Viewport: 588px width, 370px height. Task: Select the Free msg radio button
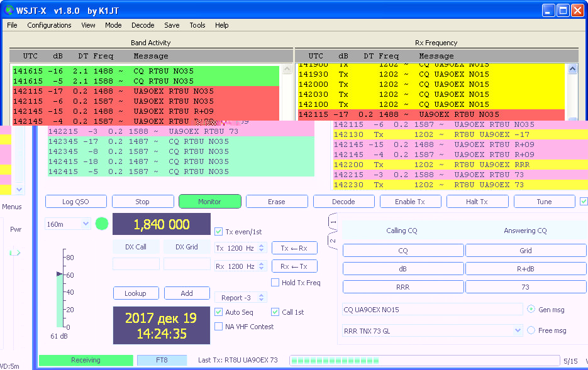tap(531, 330)
